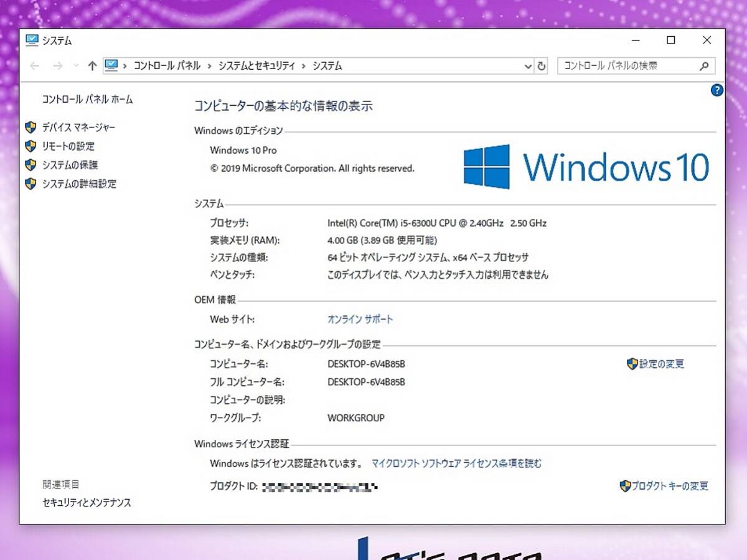Open マイクロソフト ソフトウェア ライセンス条項を読む link
Viewport: 747px width, 560px height.
[x=456, y=464]
